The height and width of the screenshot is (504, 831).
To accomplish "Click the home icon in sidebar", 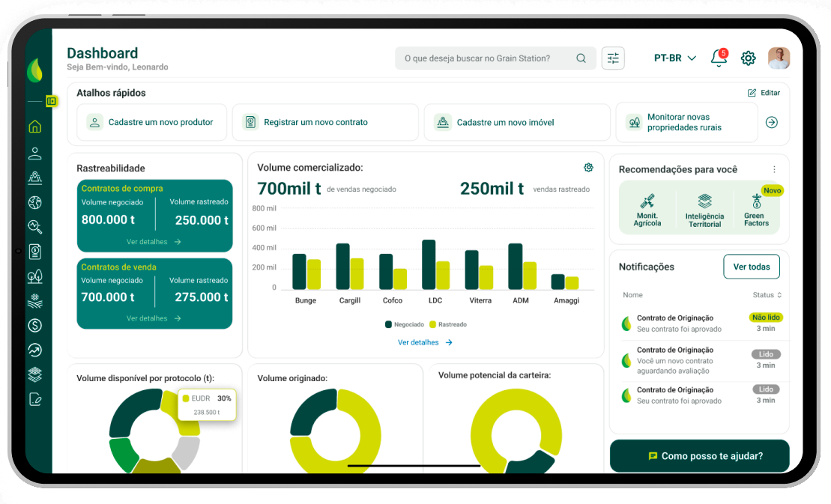I will [34, 127].
